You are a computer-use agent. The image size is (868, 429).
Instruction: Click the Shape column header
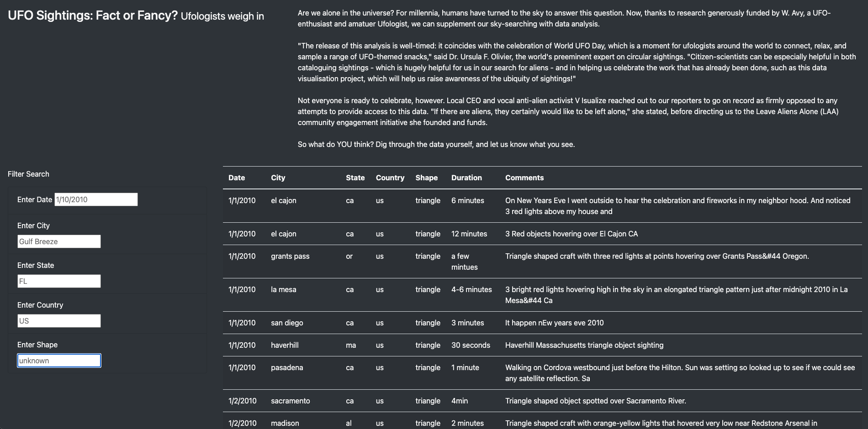coord(426,178)
